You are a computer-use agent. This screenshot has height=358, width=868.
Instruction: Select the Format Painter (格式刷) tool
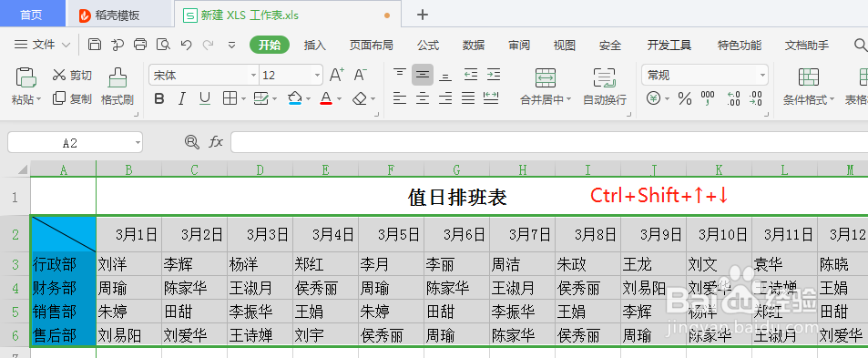pyautogui.click(x=117, y=86)
